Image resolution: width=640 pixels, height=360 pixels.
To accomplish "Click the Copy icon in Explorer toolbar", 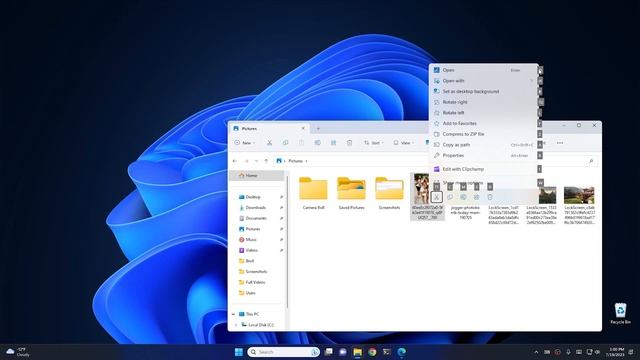I will [x=285, y=143].
